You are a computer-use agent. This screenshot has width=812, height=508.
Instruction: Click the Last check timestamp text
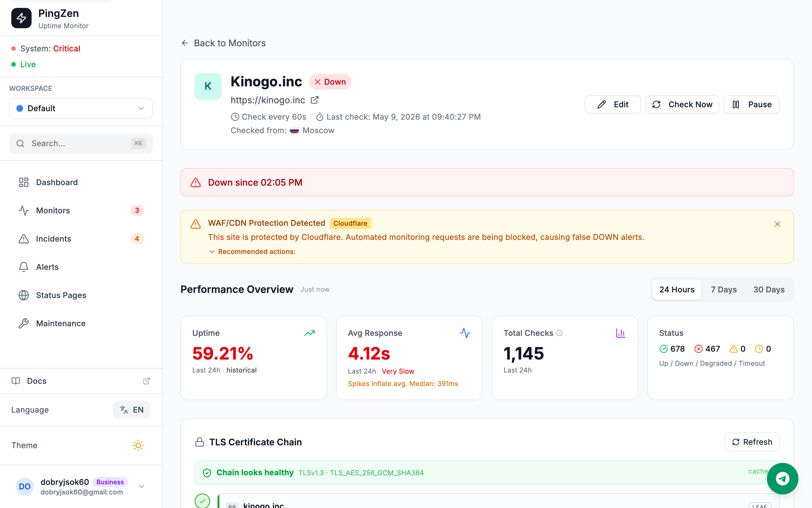[x=404, y=117]
